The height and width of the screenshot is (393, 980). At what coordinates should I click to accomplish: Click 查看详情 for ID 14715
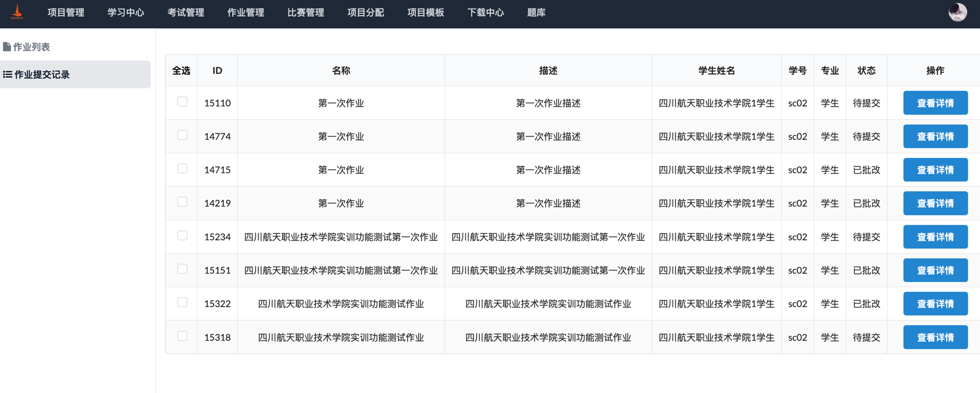(935, 170)
